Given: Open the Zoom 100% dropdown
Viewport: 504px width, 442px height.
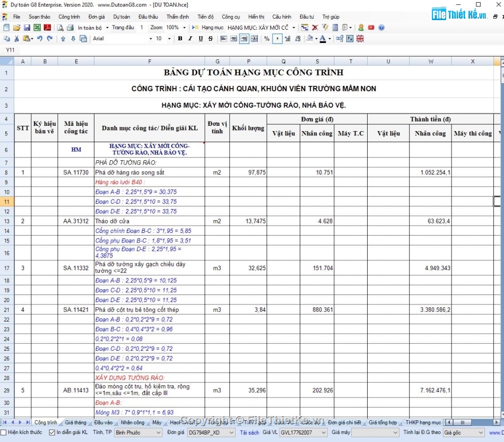Looking at the screenshot, I should pos(184,28).
